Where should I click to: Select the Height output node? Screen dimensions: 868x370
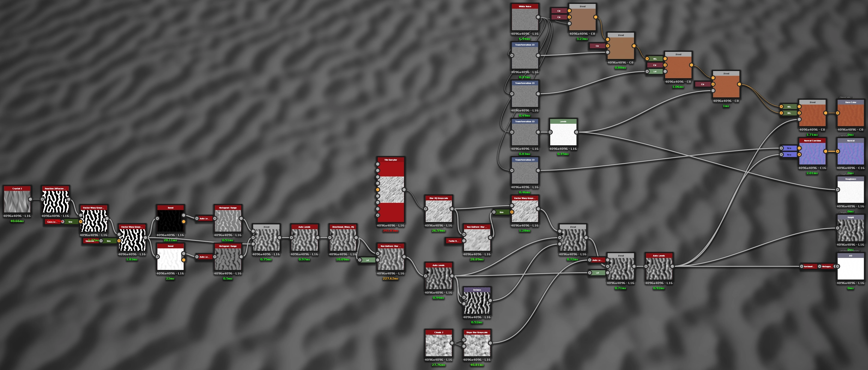pyautogui.click(x=850, y=230)
